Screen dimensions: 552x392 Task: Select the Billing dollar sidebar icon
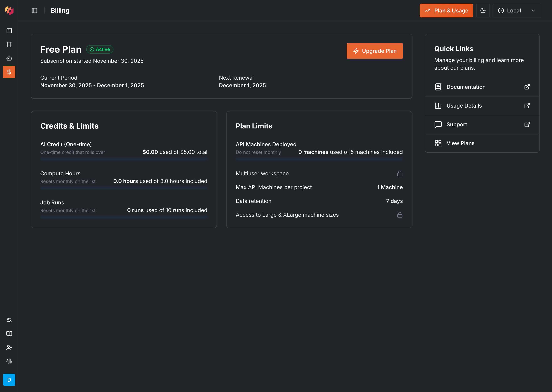coord(9,72)
